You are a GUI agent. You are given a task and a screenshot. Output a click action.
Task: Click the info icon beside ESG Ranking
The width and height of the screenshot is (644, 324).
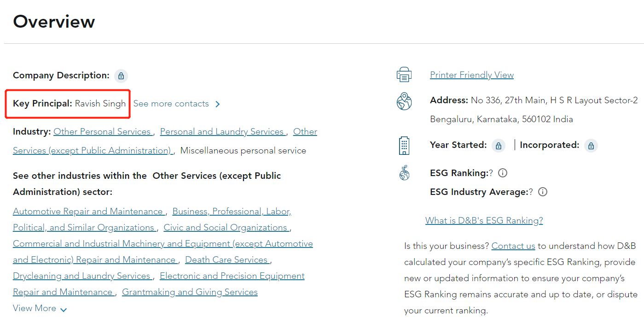pos(503,173)
